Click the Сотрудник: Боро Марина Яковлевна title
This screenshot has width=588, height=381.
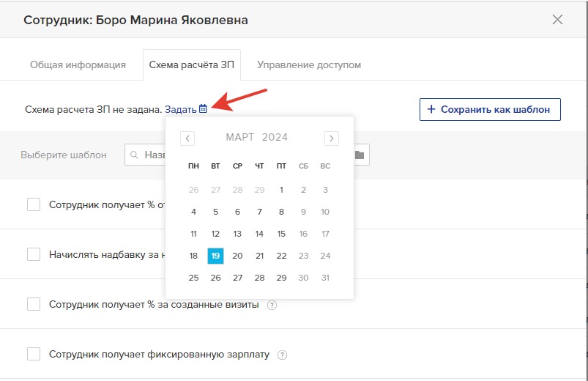coord(135,20)
